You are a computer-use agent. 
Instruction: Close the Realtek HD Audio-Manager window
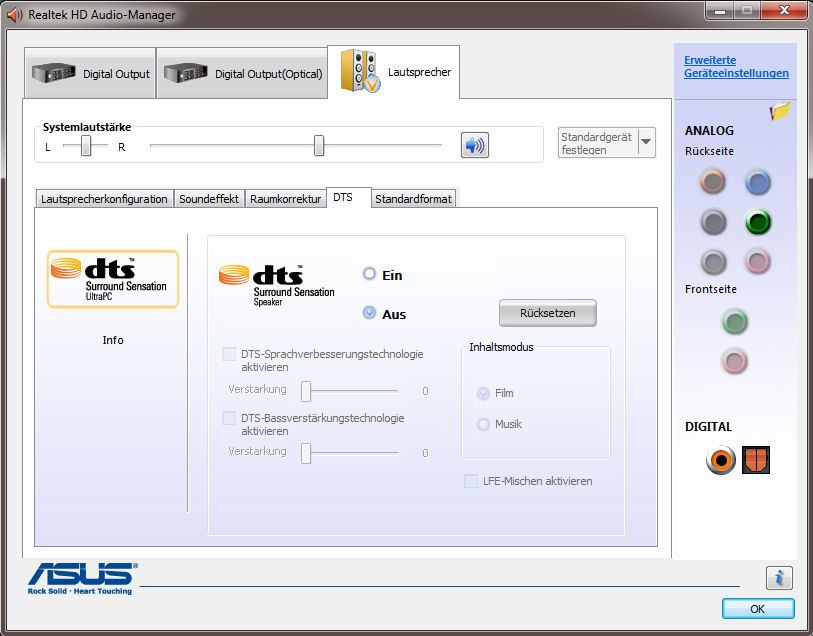[784, 10]
